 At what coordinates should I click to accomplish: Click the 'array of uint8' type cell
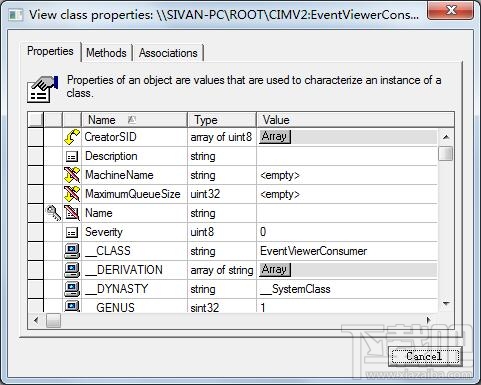[x=221, y=137]
